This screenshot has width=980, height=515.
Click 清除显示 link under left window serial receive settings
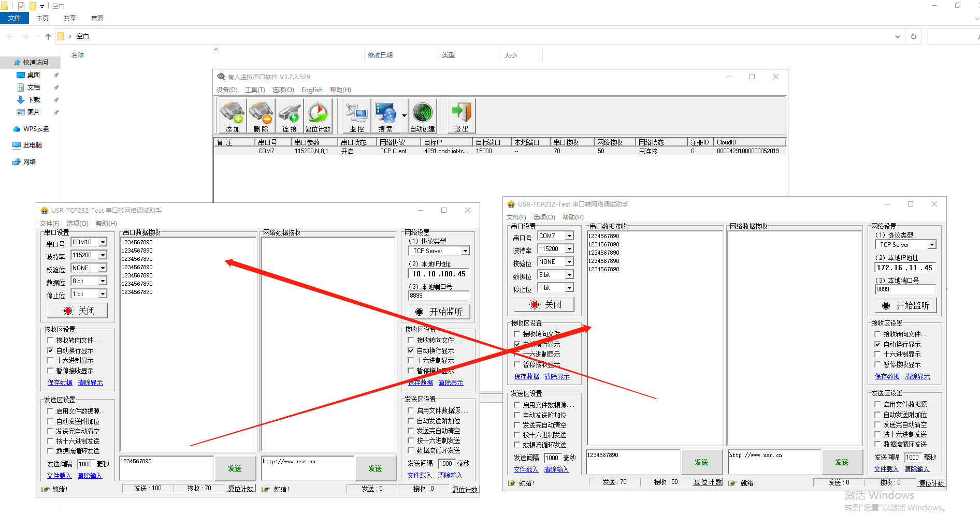[90, 383]
